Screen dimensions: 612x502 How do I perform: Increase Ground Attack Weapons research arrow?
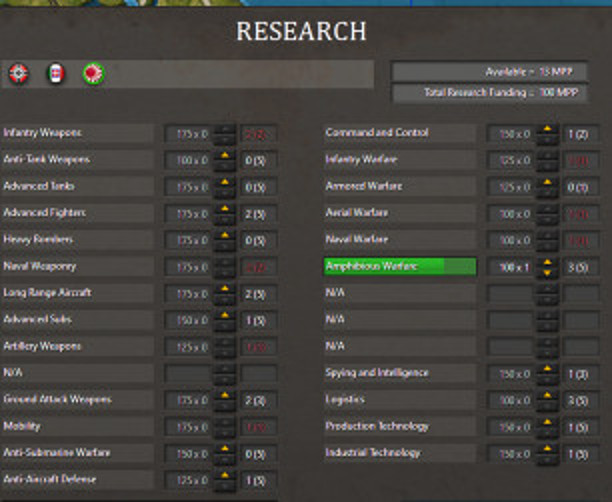pos(225,395)
